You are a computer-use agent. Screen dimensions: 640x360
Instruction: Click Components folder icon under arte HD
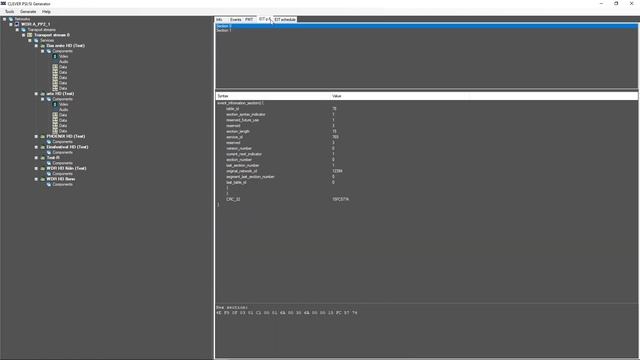[x=49, y=99]
